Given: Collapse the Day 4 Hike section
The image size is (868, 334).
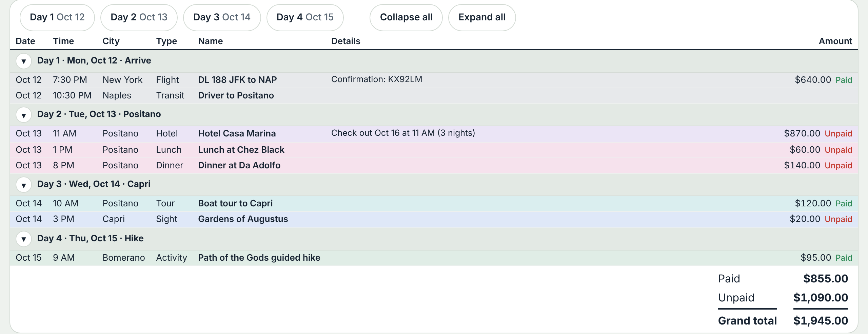Looking at the screenshot, I should [24, 239].
